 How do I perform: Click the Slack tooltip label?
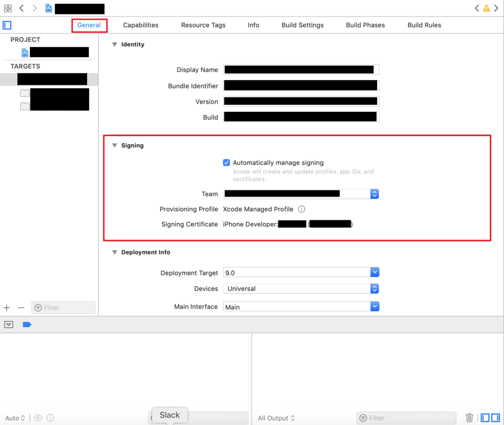170,415
